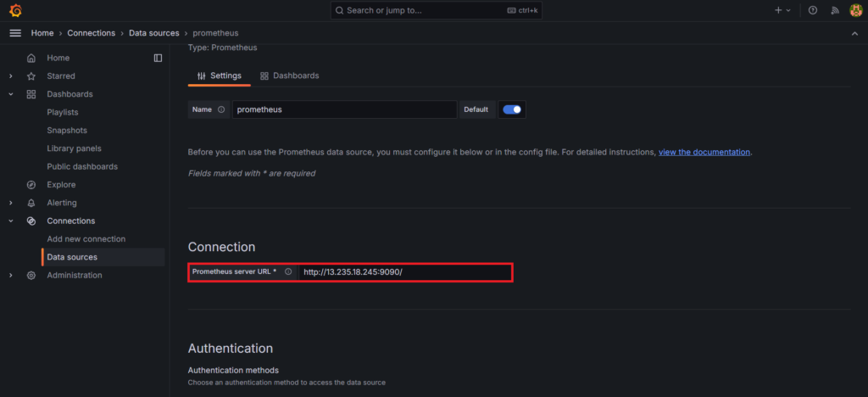Click the Name input field
This screenshot has height=397, width=868.
point(344,109)
